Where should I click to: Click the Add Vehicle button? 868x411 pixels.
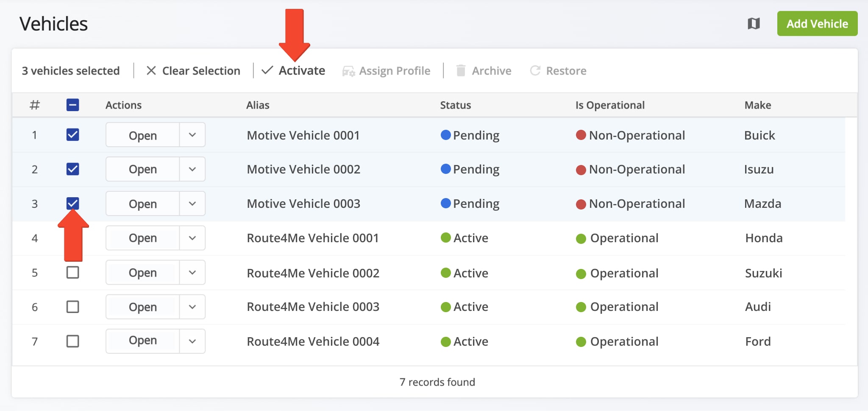817,24
